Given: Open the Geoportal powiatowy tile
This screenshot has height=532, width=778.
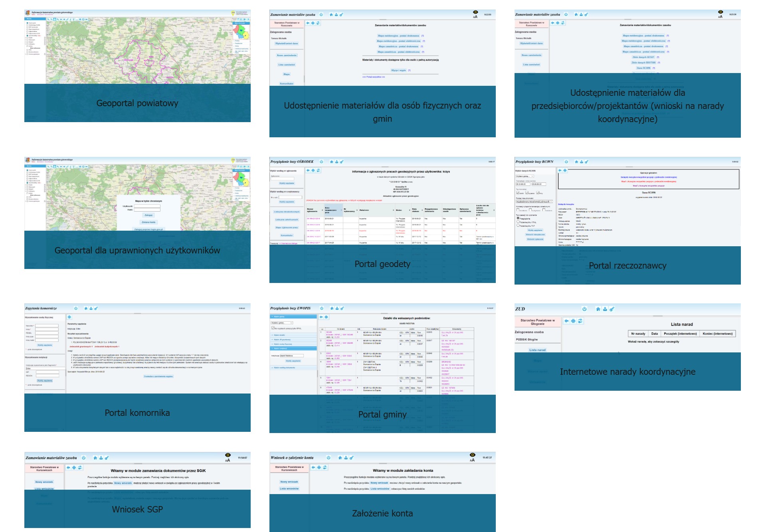Looking at the screenshot, I should (137, 103).
